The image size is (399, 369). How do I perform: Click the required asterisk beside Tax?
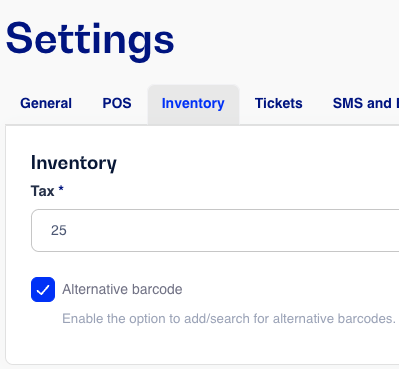click(x=61, y=189)
